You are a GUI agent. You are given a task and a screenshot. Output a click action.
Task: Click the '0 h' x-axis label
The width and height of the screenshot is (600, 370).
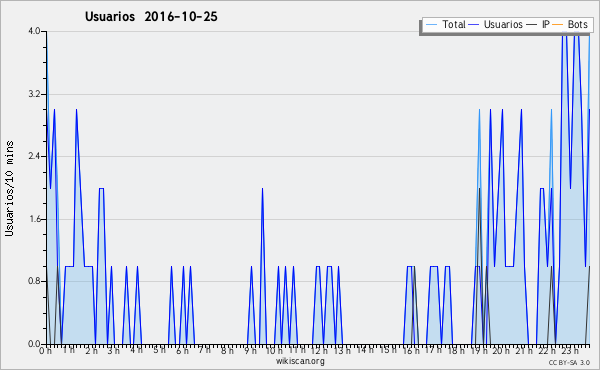click(46, 351)
